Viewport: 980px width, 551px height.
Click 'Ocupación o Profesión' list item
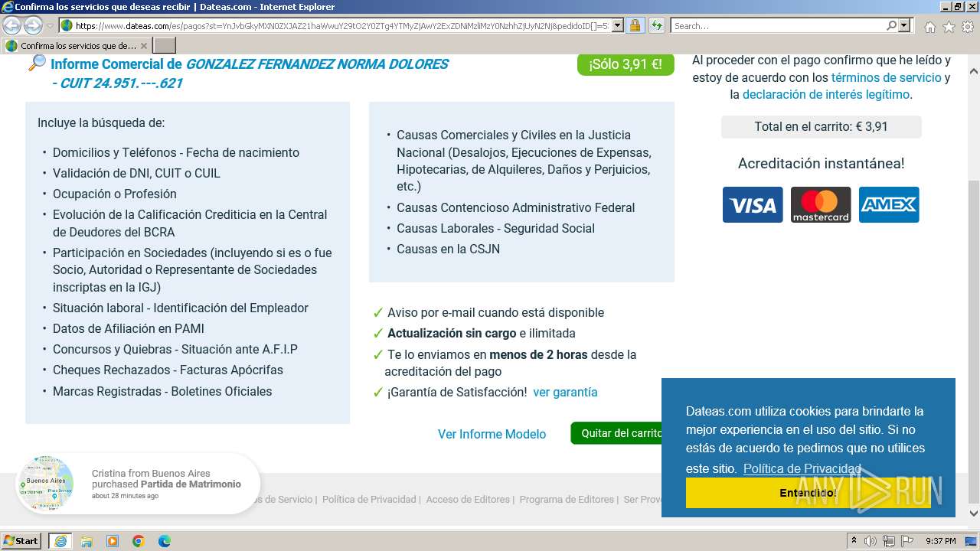pyautogui.click(x=115, y=194)
